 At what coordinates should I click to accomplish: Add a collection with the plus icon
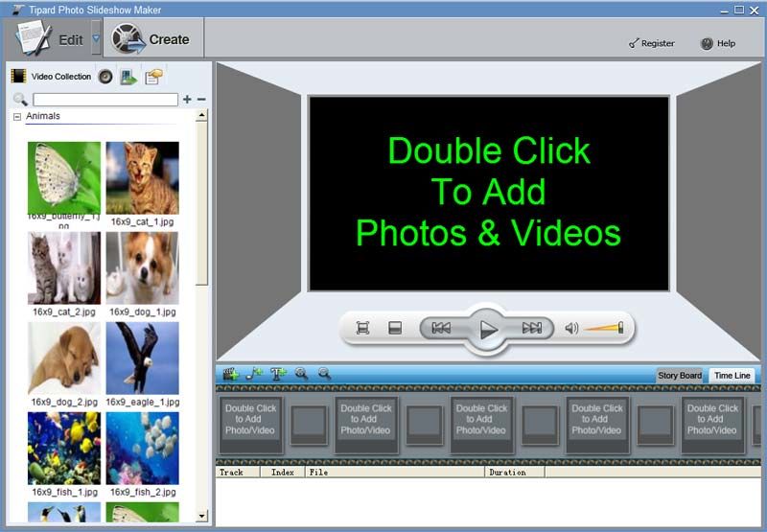pos(187,100)
